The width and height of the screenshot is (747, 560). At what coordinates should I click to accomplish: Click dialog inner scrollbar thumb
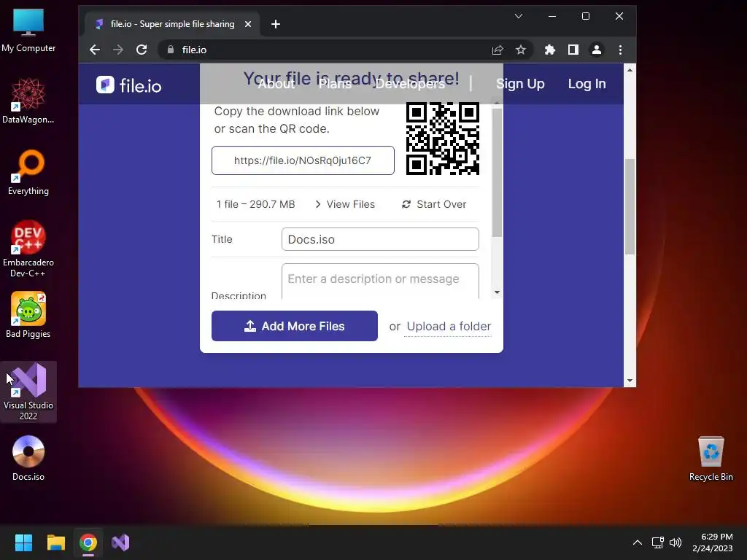497,173
